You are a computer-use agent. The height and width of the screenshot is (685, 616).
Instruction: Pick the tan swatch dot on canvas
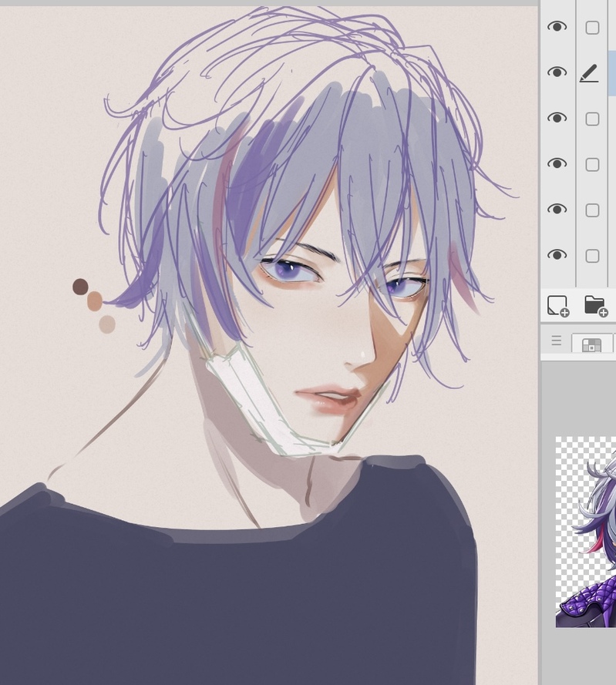tap(94, 301)
